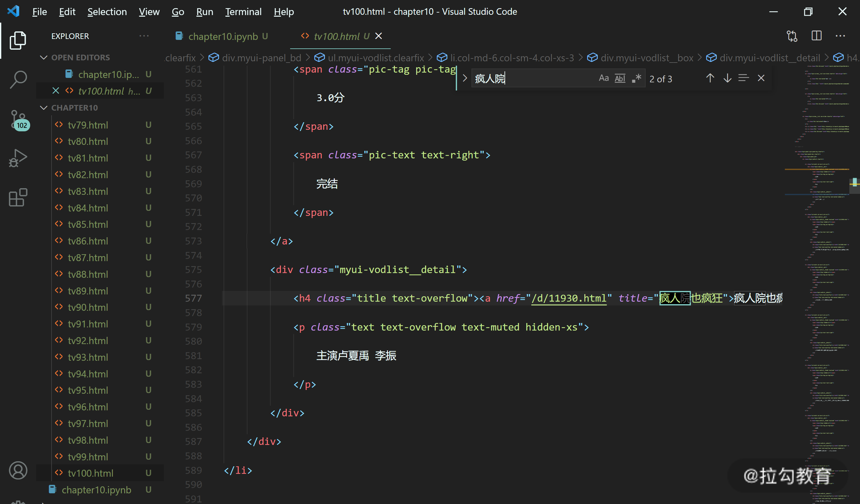Image resolution: width=860 pixels, height=504 pixels.
Task: Toggle Match Whole Word in find widget
Action: point(620,79)
